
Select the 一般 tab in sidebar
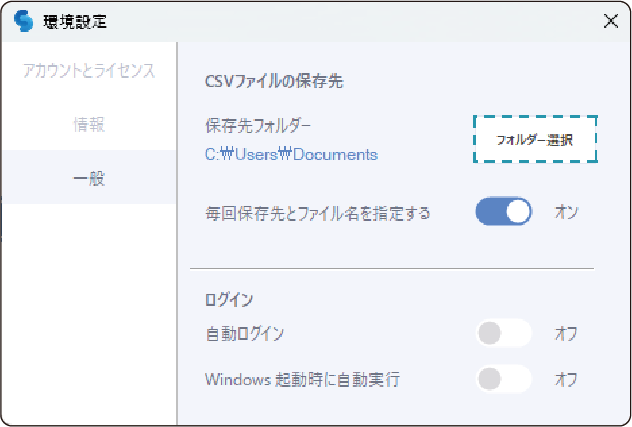pos(89,178)
